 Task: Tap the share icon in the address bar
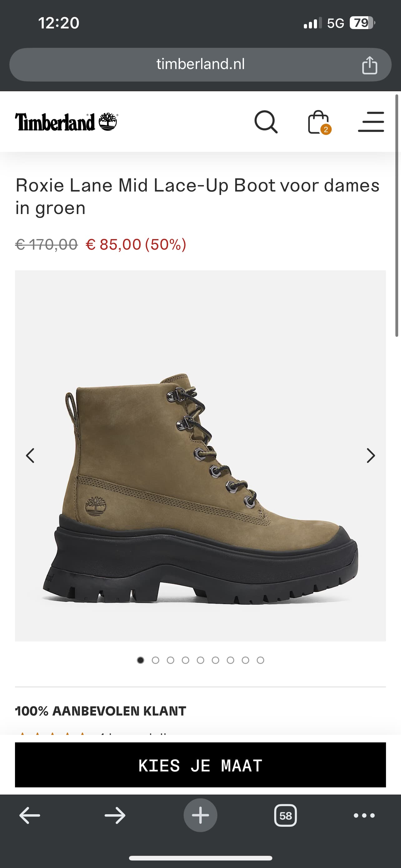pos(369,65)
